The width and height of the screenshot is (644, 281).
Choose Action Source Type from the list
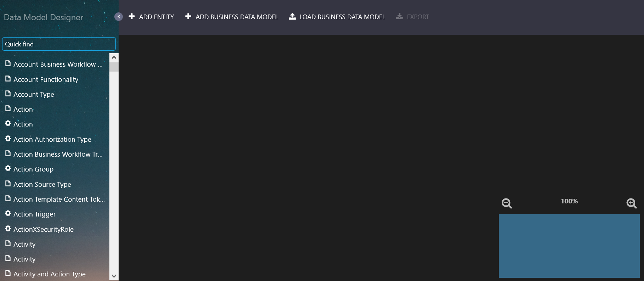pos(42,185)
